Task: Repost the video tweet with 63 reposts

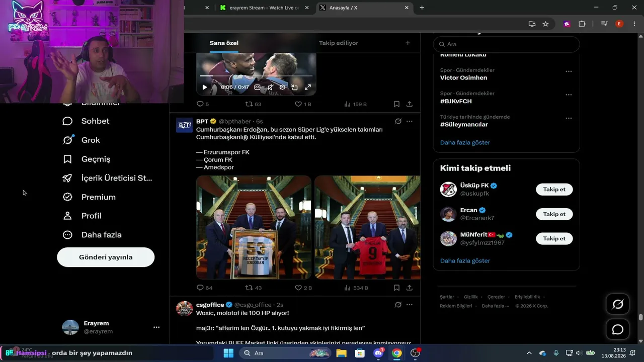Action: [253, 104]
